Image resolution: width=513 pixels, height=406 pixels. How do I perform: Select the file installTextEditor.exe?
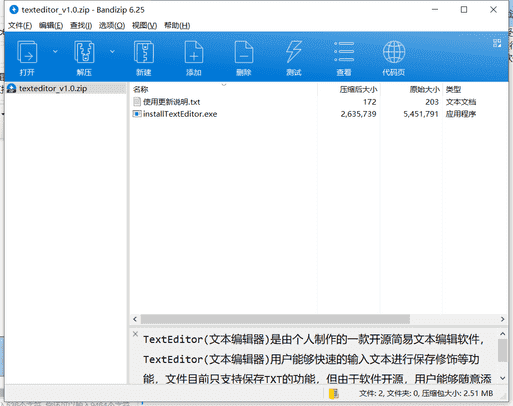(x=180, y=114)
